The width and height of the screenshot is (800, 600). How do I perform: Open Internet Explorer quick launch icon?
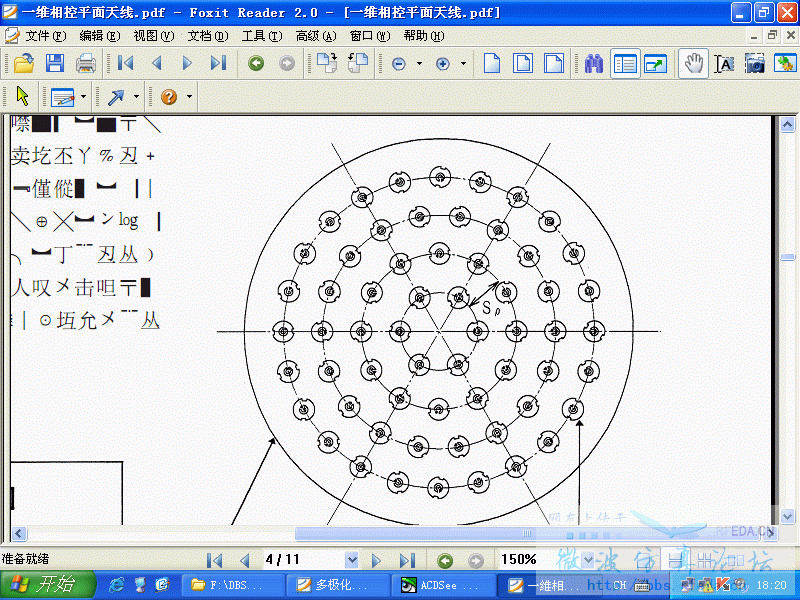pos(117,585)
